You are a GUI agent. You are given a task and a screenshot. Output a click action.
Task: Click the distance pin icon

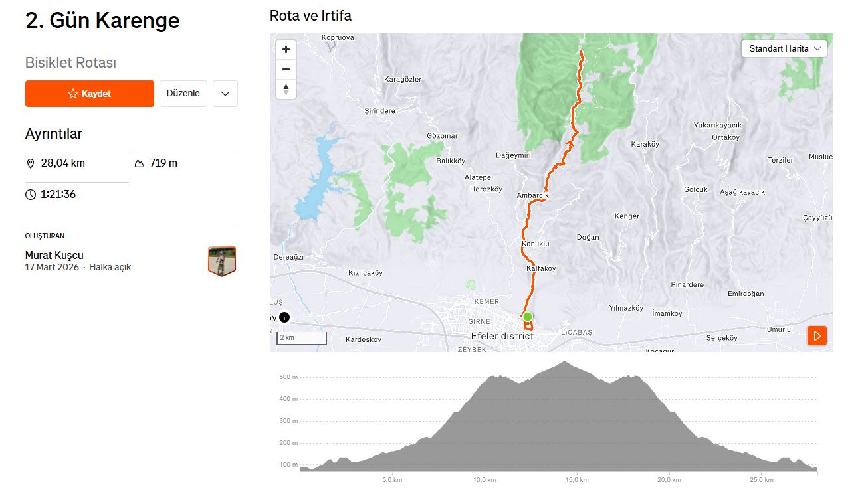tap(31, 163)
